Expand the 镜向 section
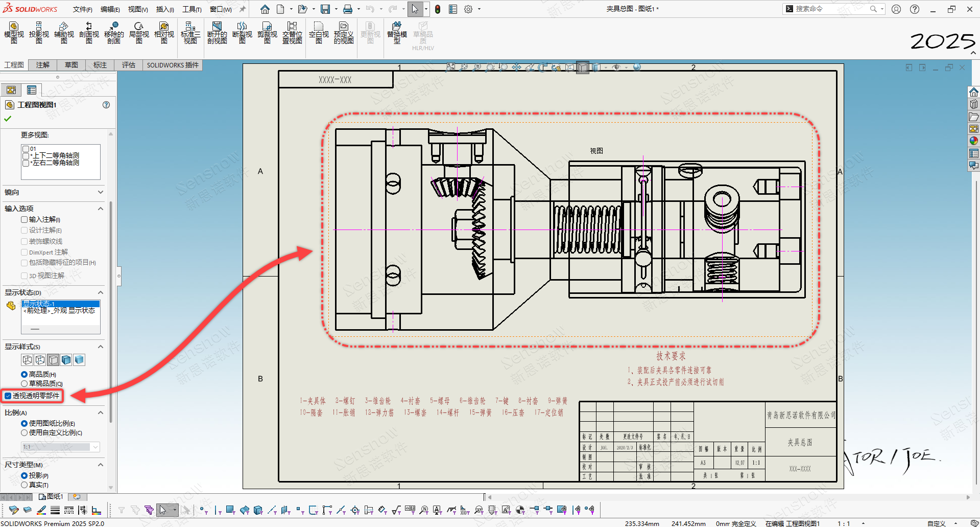Screen dimensions: 980x527 100,192
